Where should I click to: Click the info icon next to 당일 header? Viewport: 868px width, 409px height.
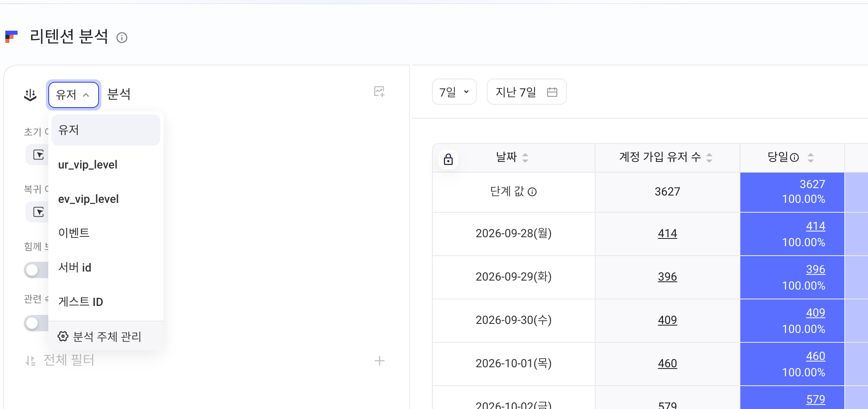point(794,157)
